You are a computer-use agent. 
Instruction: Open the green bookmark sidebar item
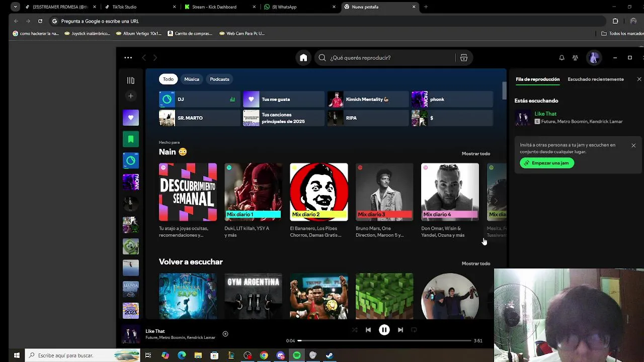tap(131, 139)
